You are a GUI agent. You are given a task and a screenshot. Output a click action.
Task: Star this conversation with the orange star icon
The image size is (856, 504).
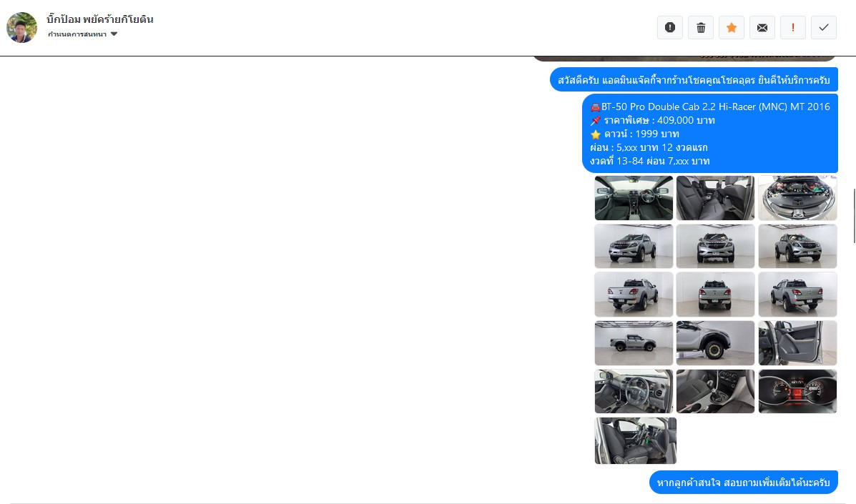pos(732,27)
